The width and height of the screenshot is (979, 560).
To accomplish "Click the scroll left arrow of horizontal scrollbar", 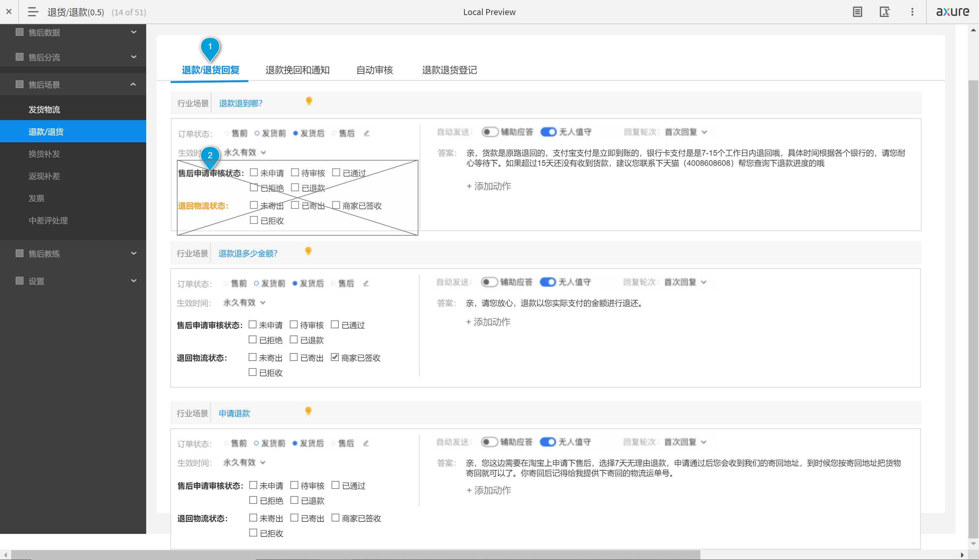I will [x=5, y=555].
